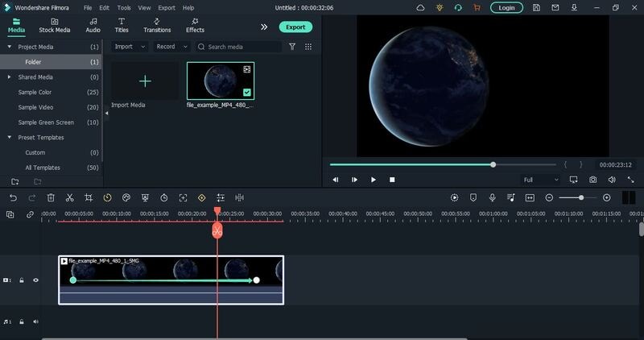Screen dimensions: 644x340
Task: Toggle the green checkmark on media thumbnail
Action: click(x=247, y=93)
